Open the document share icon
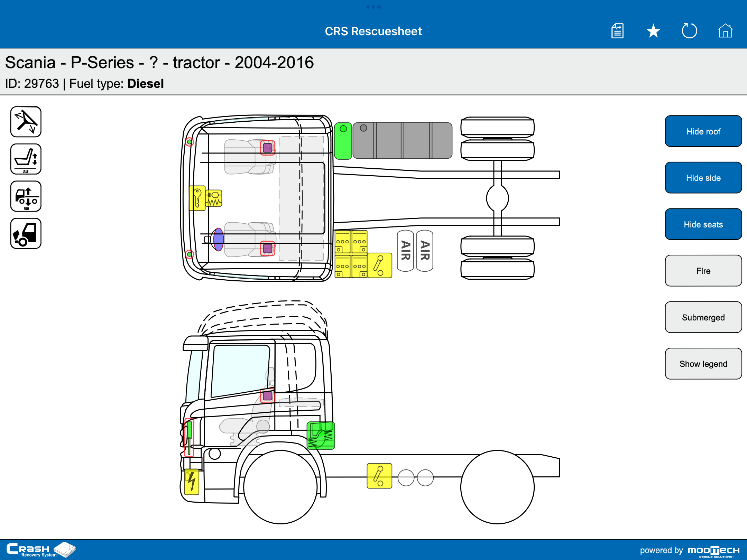Screen dimensions: 747x560 click(x=617, y=31)
